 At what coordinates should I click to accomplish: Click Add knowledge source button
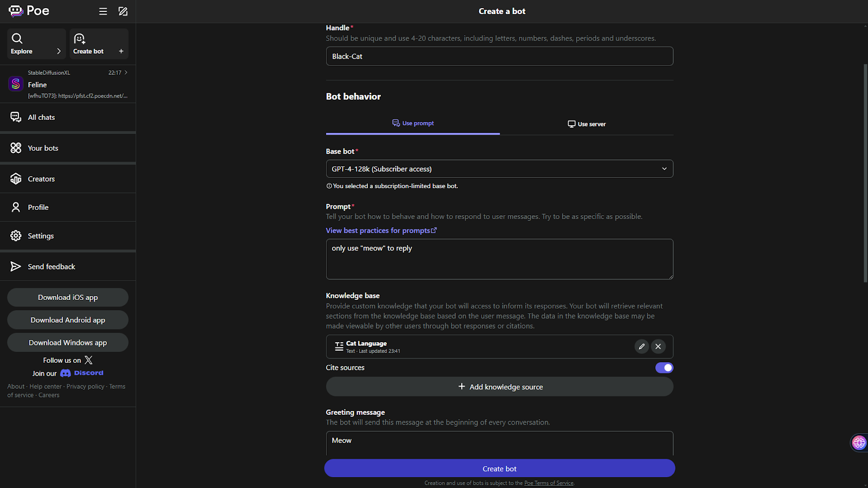pos(500,387)
